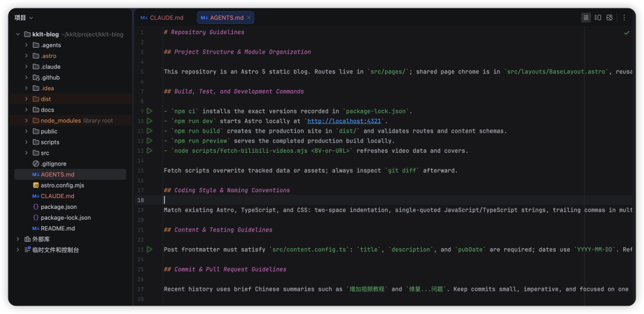The height and width of the screenshot is (314, 644).
Task: Run the npm run build gutter icon
Action: (x=150, y=131)
